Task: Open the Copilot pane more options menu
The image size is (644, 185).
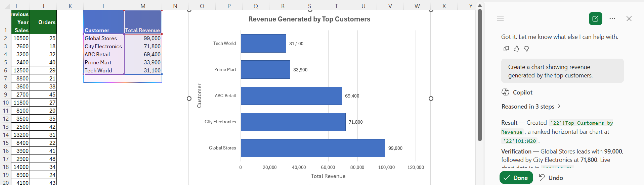Action: pyautogui.click(x=612, y=19)
